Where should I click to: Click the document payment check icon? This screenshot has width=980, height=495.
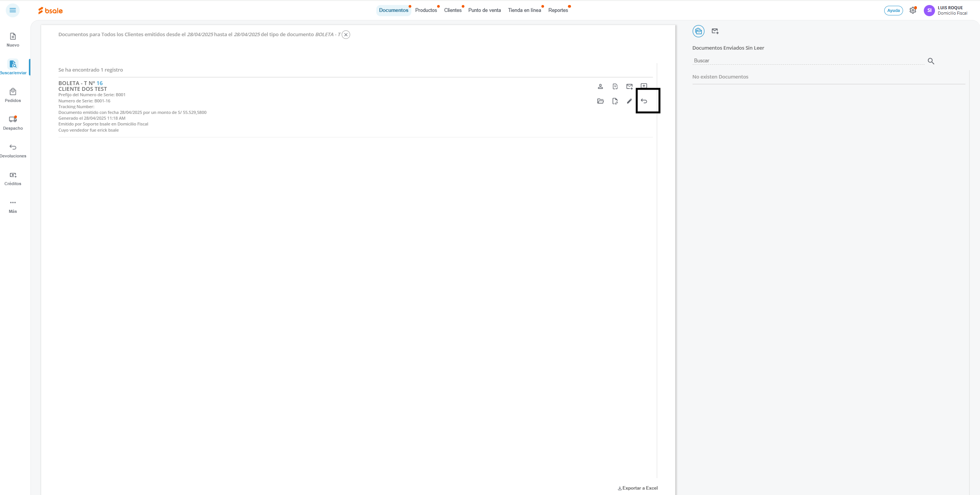click(615, 87)
